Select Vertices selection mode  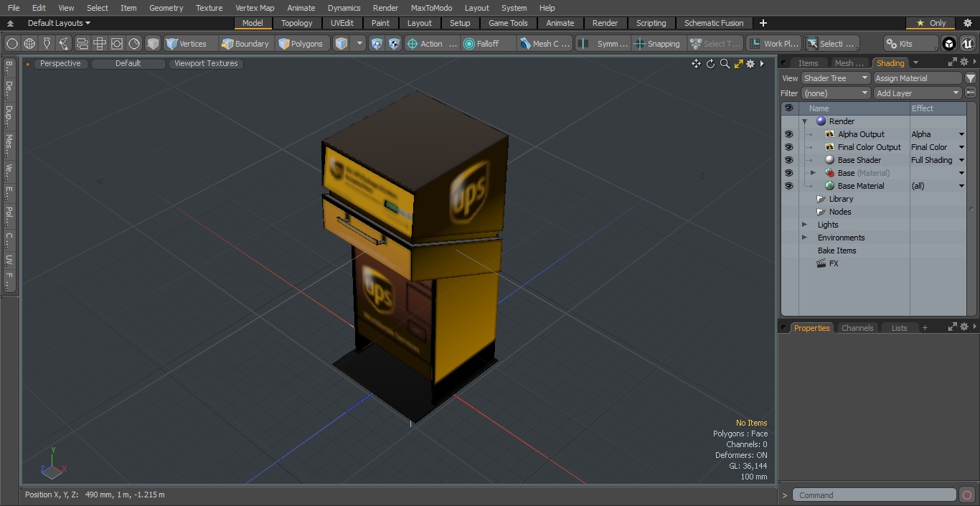coord(190,44)
